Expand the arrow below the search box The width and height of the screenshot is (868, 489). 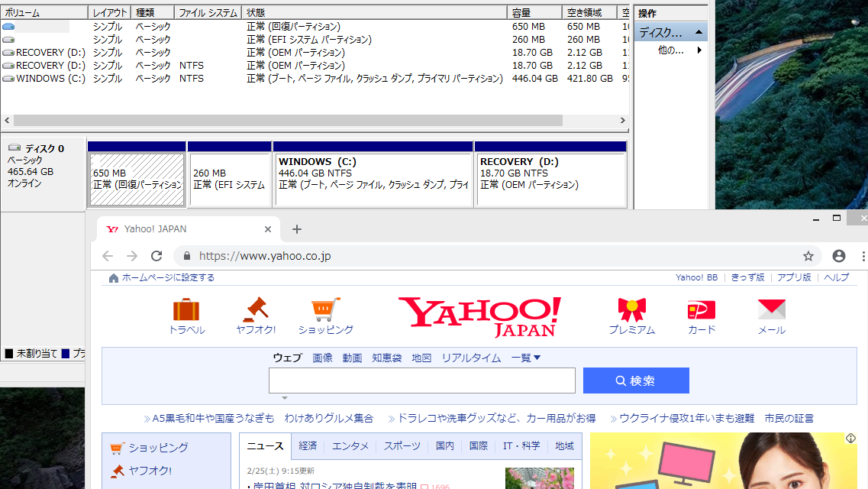coord(285,398)
